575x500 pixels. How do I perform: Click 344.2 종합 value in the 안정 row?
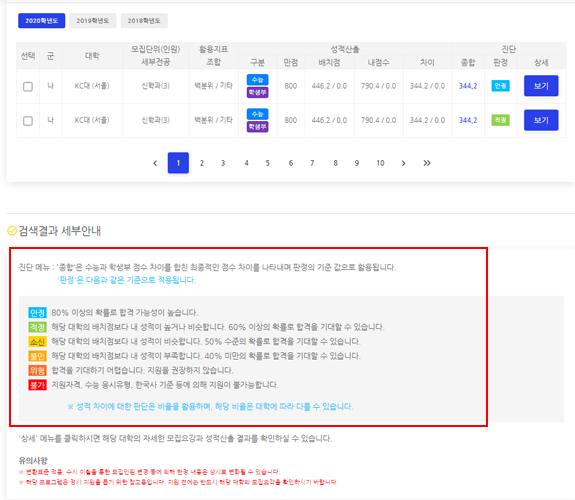[x=468, y=86]
